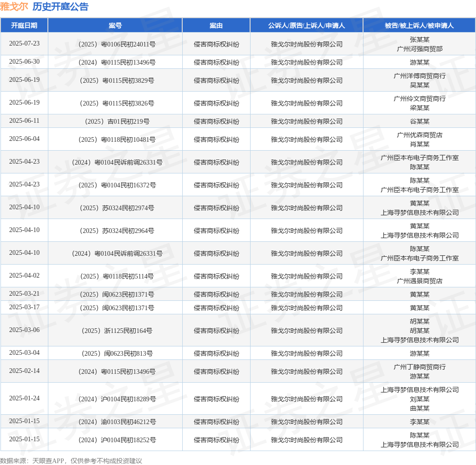Click 侵害商标权纠纷 in the 2025-03-06 row
The width and height of the screenshot is (476, 465).
(x=217, y=331)
